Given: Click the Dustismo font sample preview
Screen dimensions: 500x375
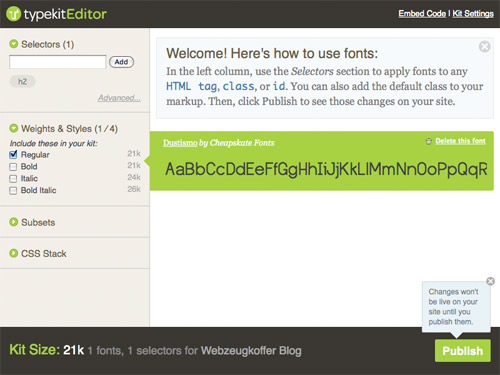Looking at the screenshot, I should pyautogui.click(x=326, y=169).
